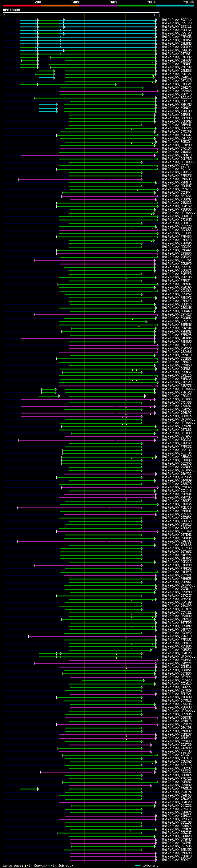Select the UniRef100_A5C292 label
Image resolution: width=197 pixels, height=868 pixels.
tap(177, 247)
